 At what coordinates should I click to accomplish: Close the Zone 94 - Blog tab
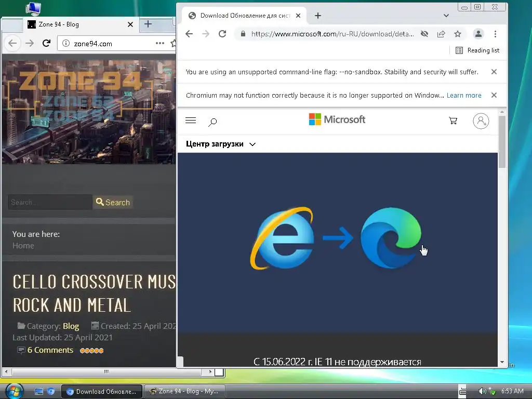point(130,24)
